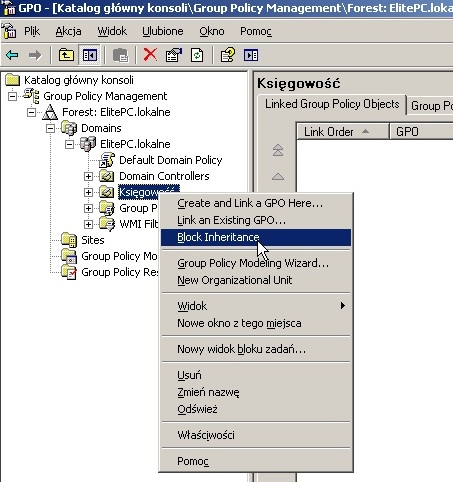The width and height of the screenshot is (453, 482).
Task: Click the GPO column header
Action: point(422,132)
